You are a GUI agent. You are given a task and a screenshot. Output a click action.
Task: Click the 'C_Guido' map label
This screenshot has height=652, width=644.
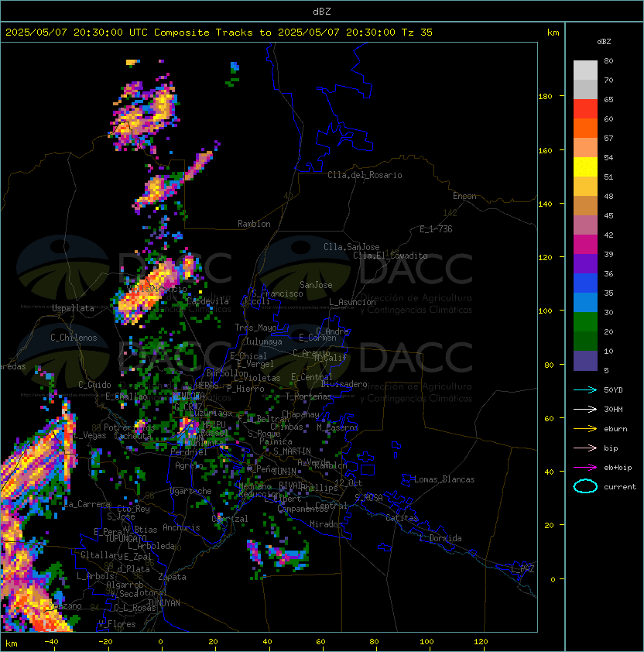pyautogui.click(x=94, y=385)
